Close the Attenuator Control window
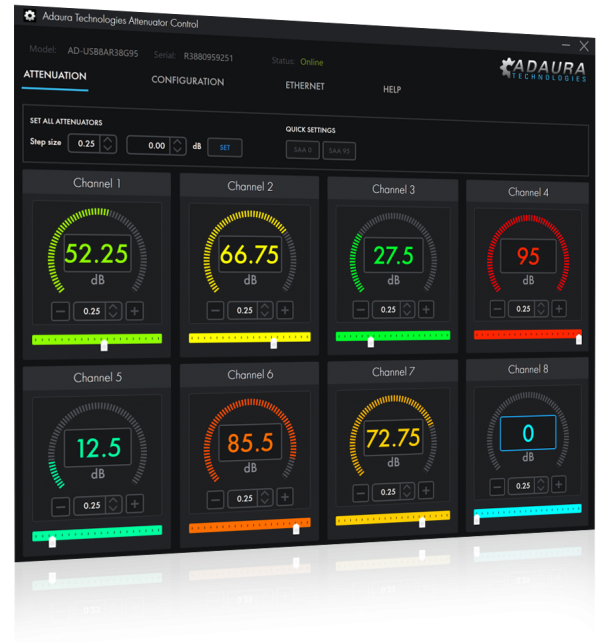The width and height of the screenshot is (600, 643). (x=584, y=46)
